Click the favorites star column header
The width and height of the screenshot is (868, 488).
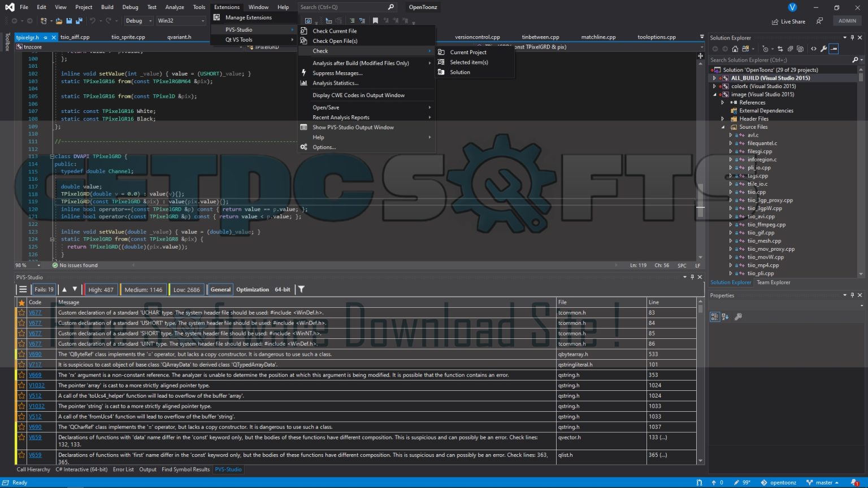coord(21,302)
